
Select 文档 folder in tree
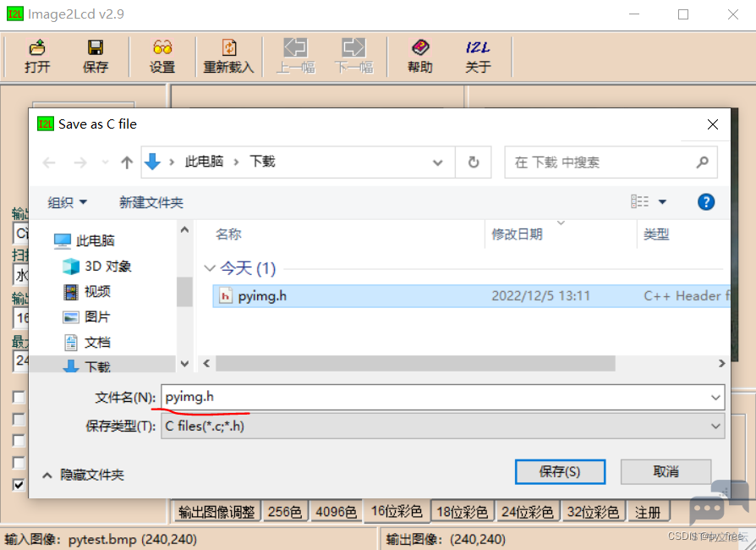coord(87,343)
